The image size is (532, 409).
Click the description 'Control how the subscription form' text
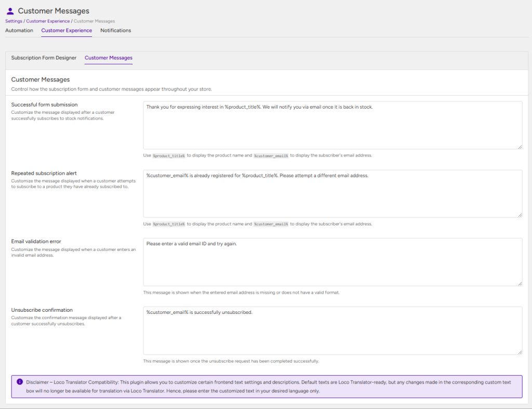click(x=112, y=89)
